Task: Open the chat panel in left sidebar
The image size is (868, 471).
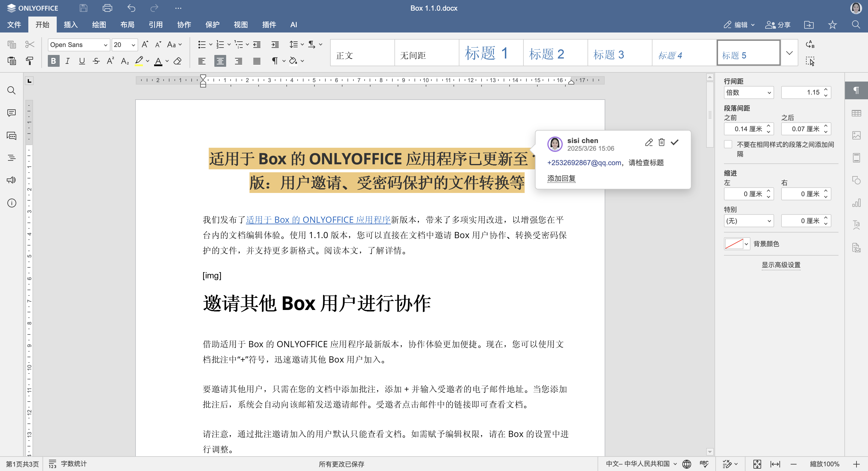Action: 12,136
